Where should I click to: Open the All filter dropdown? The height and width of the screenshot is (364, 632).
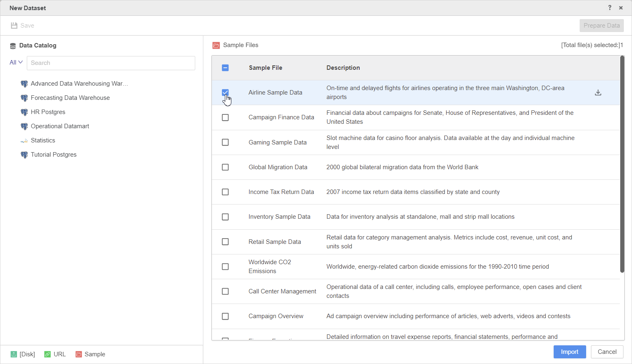[16, 62]
